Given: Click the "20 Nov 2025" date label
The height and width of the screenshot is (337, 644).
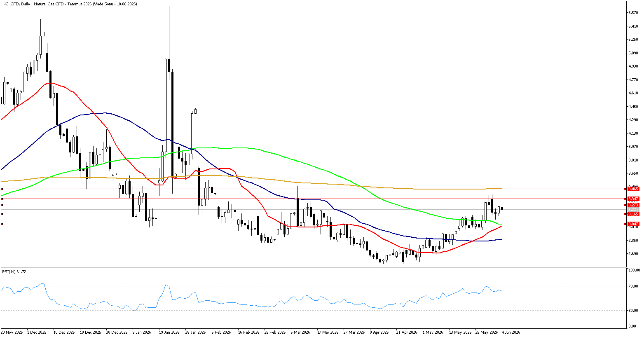Looking at the screenshot, I should [x=11, y=332].
